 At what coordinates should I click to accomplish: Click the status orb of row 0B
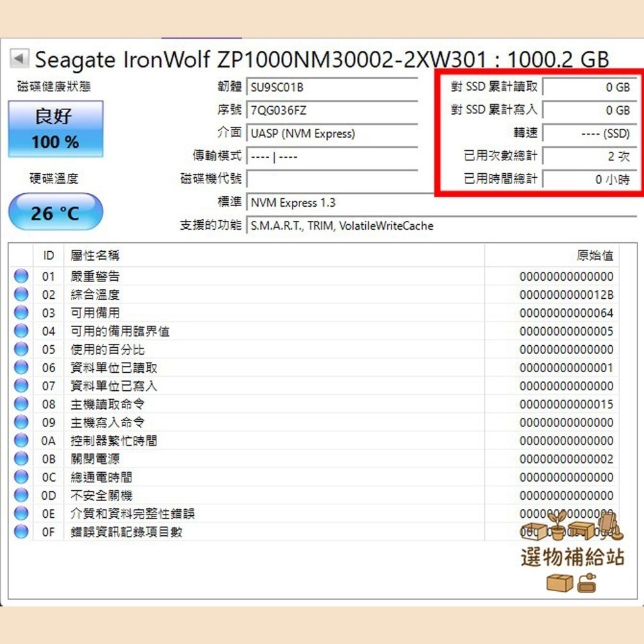pyautogui.click(x=21, y=459)
